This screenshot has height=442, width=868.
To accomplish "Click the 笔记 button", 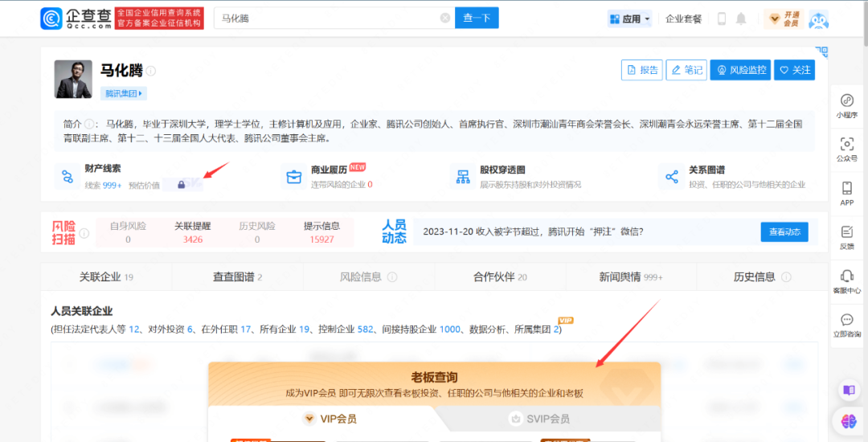I will click(686, 70).
